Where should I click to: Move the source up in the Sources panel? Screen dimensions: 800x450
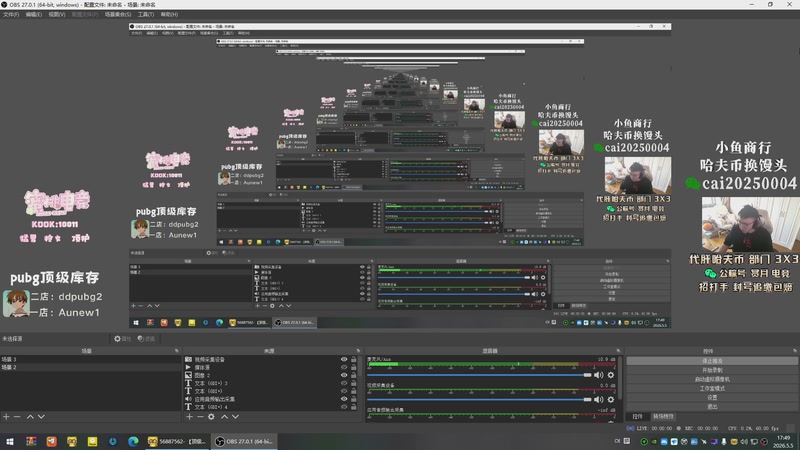[x=224, y=417]
